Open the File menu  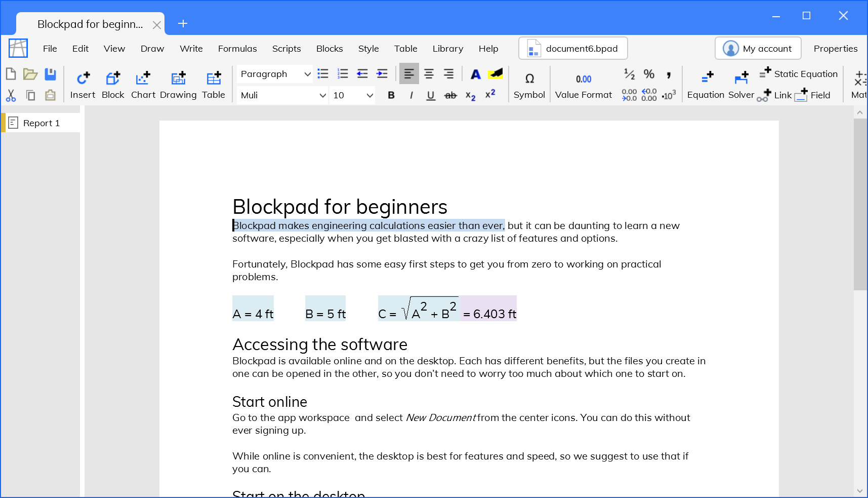(50, 49)
